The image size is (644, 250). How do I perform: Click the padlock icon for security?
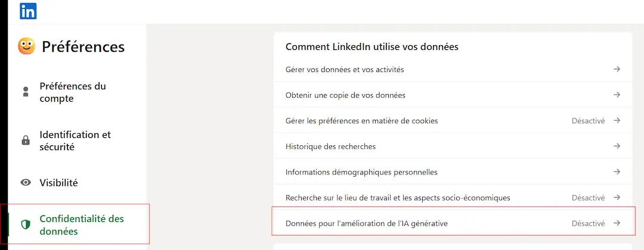(26, 141)
